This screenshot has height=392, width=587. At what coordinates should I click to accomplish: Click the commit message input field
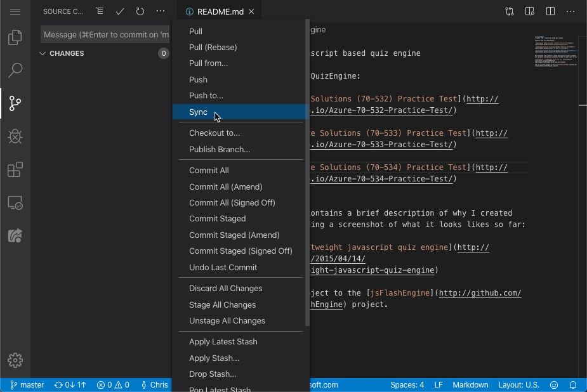[x=105, y=34]
